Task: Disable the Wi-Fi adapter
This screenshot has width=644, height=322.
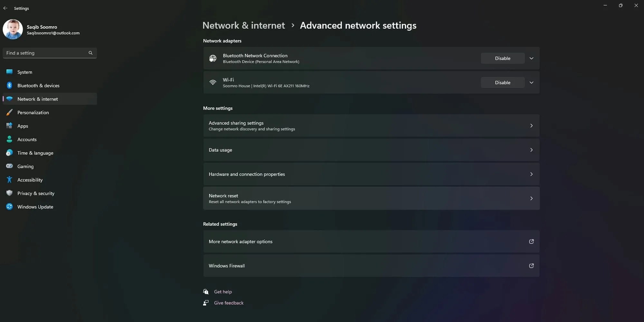Action: [502, 82]
